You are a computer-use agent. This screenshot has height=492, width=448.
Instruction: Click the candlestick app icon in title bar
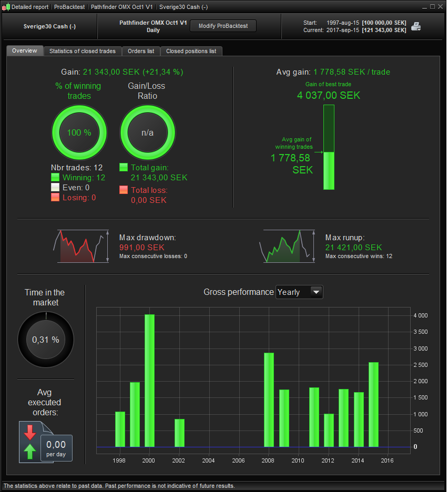pyautogui.click(x=6, y=7)
